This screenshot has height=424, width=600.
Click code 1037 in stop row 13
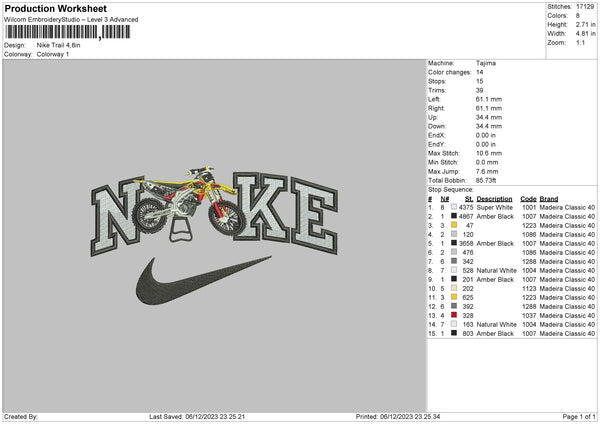[x=529, y=315]
